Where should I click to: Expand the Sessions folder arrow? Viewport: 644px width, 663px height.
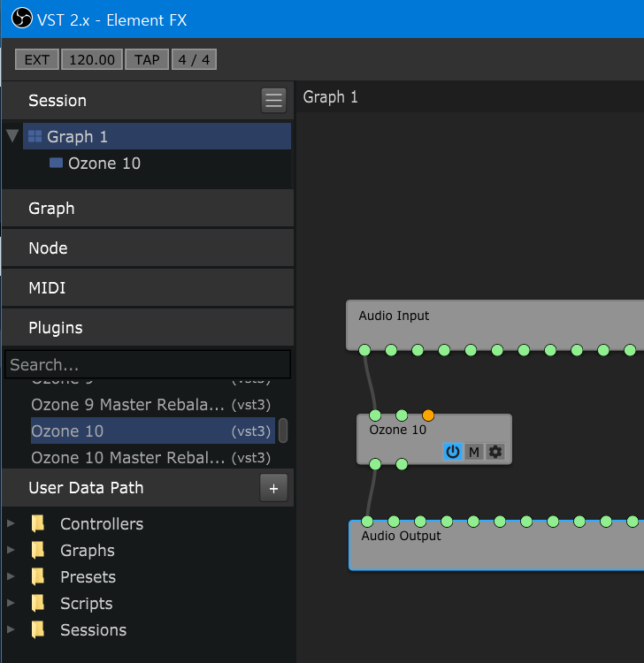coord(11,629)
